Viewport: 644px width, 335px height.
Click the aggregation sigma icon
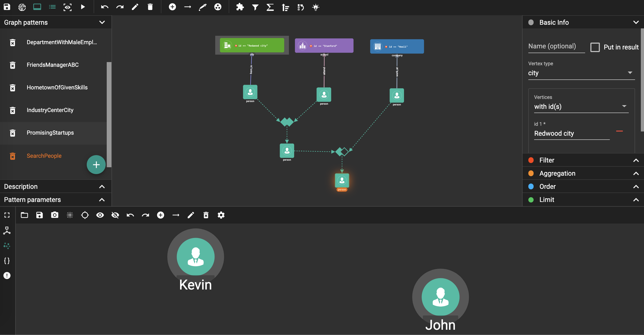pos(270,7)
